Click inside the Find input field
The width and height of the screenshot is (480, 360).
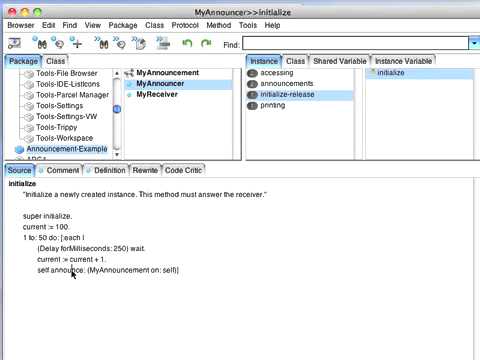355,43
